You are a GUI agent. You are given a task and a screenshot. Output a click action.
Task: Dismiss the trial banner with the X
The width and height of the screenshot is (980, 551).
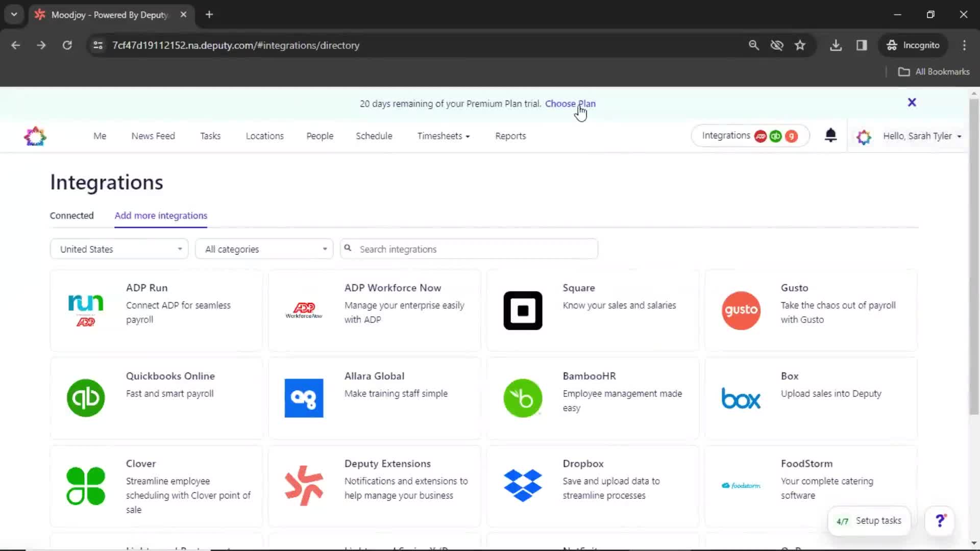coord(912,103)
